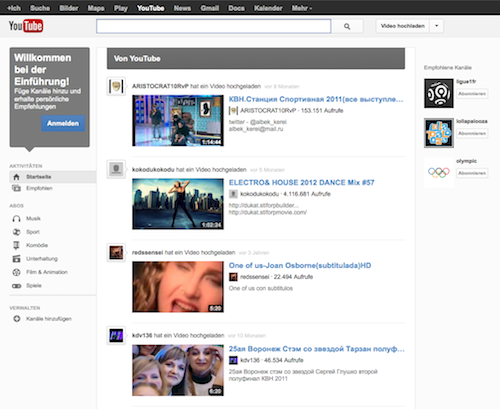This screenshot has width=500, height=409.
Task: Click the Video hochladen button
Action: click(403, 26)
